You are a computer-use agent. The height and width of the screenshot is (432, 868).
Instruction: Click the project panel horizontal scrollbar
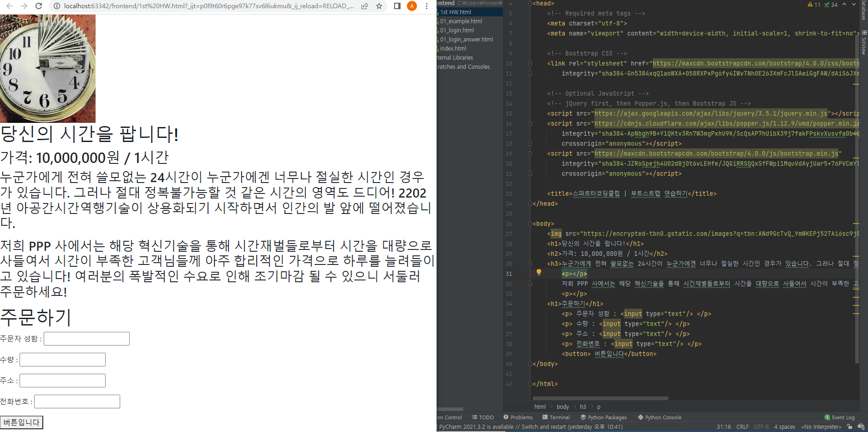click(x=450, y=409)
